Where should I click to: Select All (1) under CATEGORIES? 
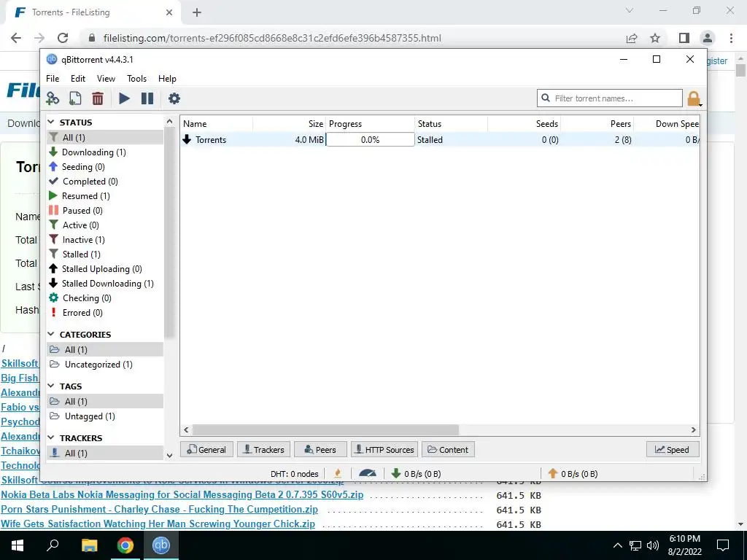click(105, 350)
